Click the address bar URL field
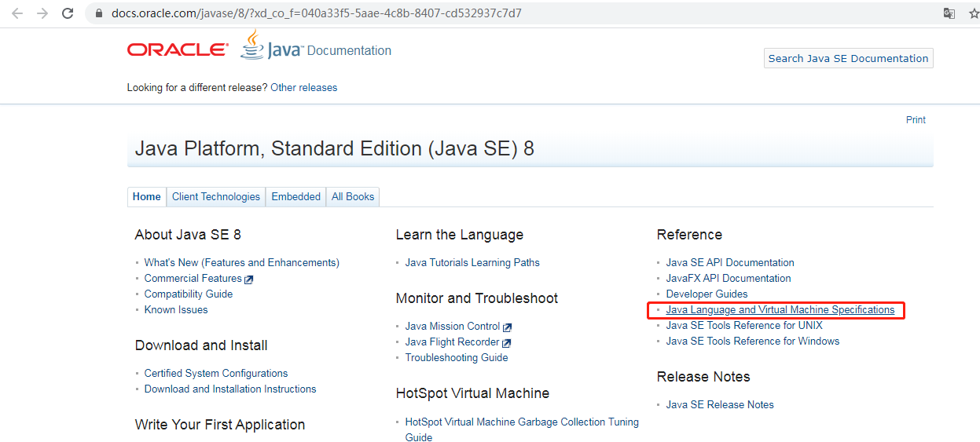Viewport: 980px width, 442px height. [x=511, y=13]
